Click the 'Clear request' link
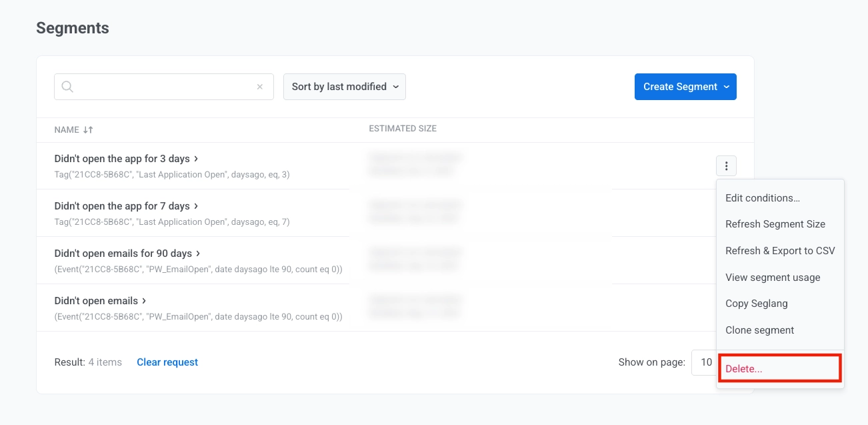Screen dimensions: 868x425 click(167, 362)
